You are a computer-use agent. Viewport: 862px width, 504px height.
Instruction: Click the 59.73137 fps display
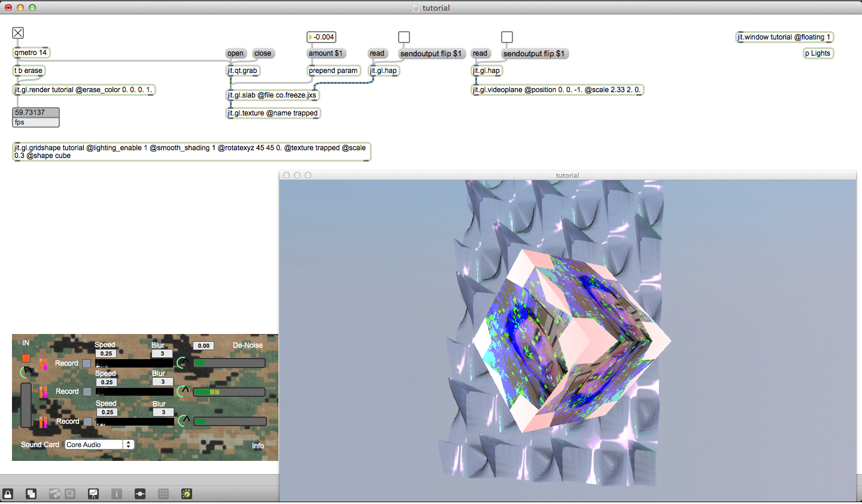(36, 113)
